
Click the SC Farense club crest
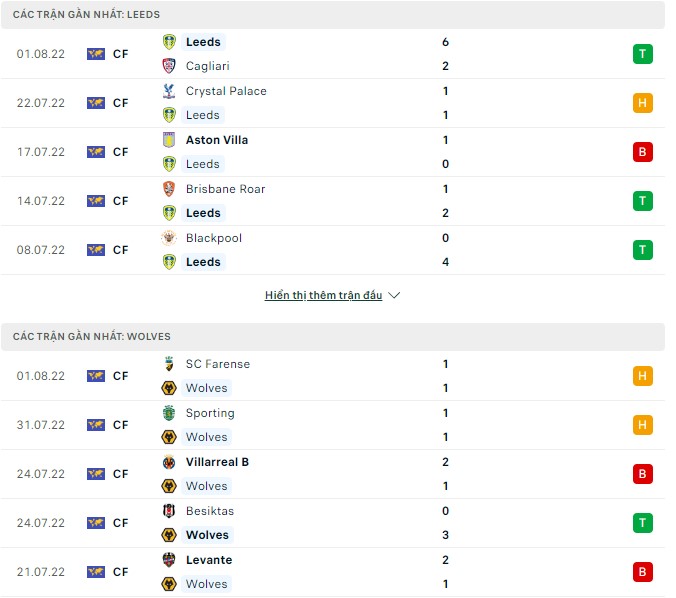(169, 364)
